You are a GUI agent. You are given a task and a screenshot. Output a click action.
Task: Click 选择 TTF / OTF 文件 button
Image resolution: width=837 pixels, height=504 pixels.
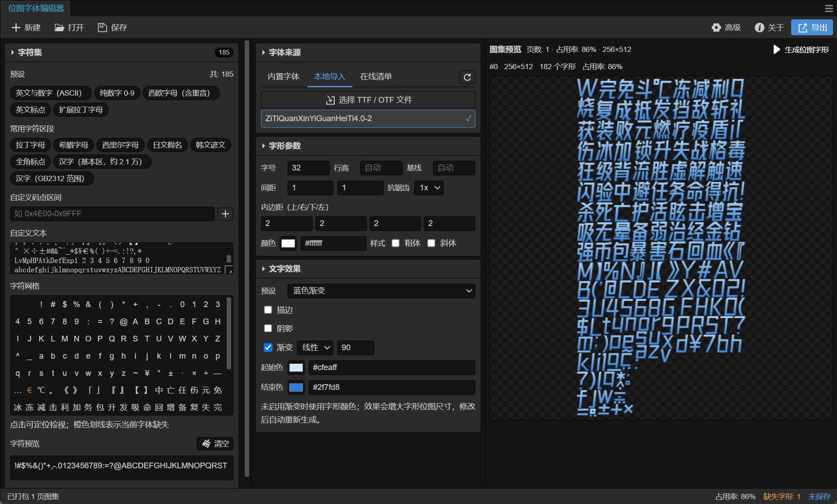368,100
